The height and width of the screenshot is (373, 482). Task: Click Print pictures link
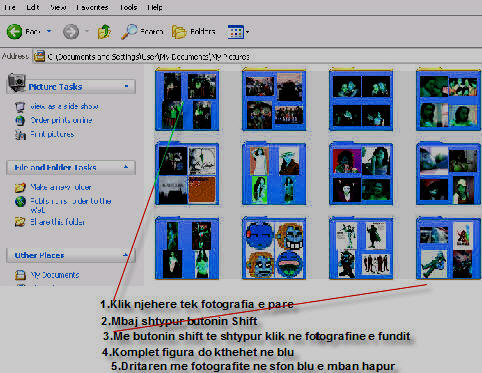tap(52, 134)
